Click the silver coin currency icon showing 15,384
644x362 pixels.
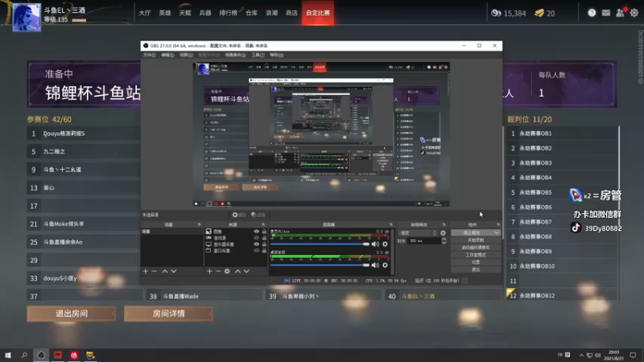496,13
